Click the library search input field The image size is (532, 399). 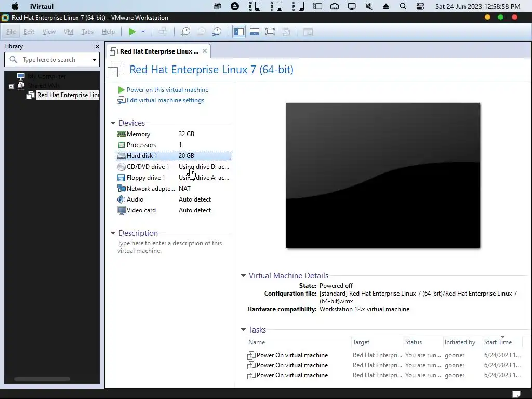[x=51, y=60]
